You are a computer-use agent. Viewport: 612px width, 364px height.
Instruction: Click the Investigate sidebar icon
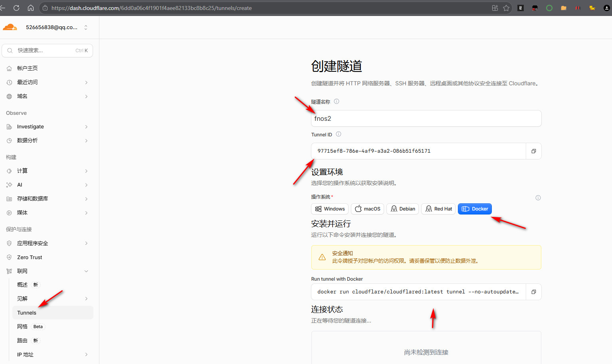pos(9,127)
